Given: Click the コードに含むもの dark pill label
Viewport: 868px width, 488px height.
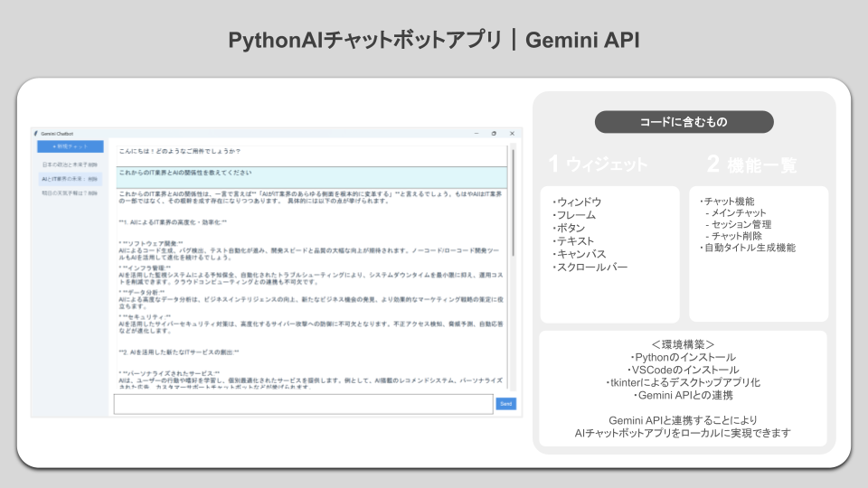Looking at the screenshot, I should [684, 122].
